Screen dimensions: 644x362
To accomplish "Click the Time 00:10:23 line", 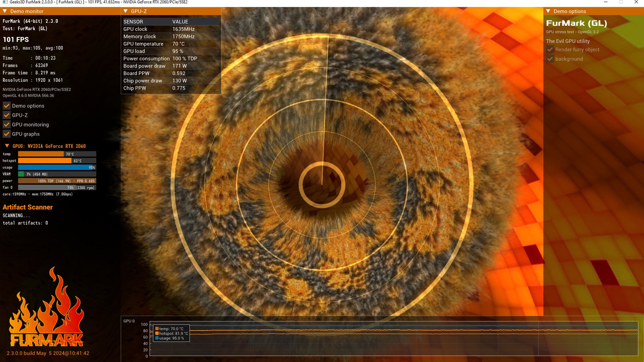I will pyautogui.click(x=29, y=58).
